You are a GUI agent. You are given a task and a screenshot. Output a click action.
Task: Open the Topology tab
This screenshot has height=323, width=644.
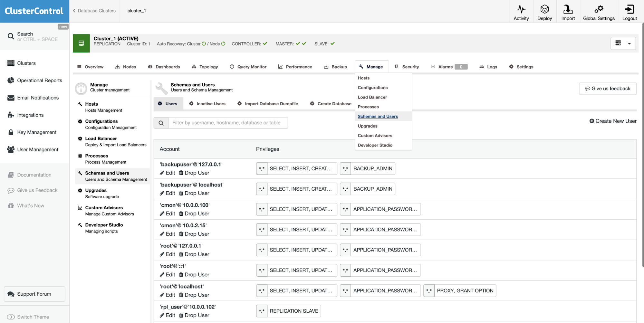(205, 67)
